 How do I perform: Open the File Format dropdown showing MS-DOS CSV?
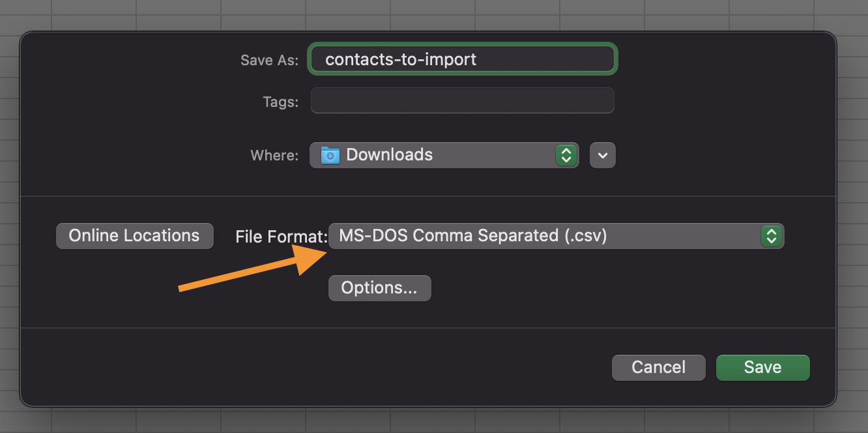tap(557, 236)
